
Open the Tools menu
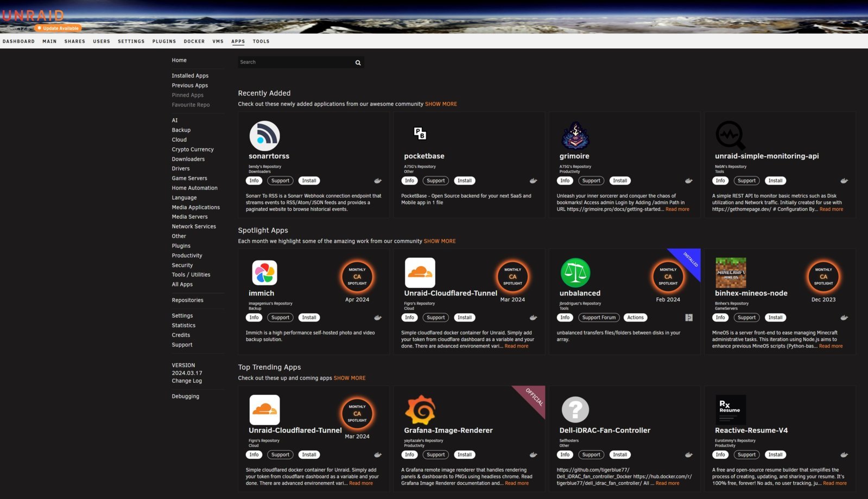coord(261,41)
